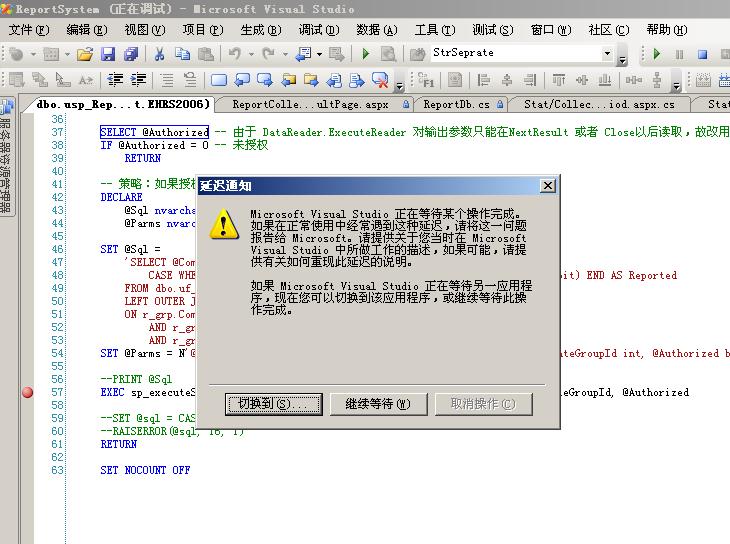Click the 取消操作(C) button
The height and width of the screenshot is (544, 730).
tap(483, 404)
